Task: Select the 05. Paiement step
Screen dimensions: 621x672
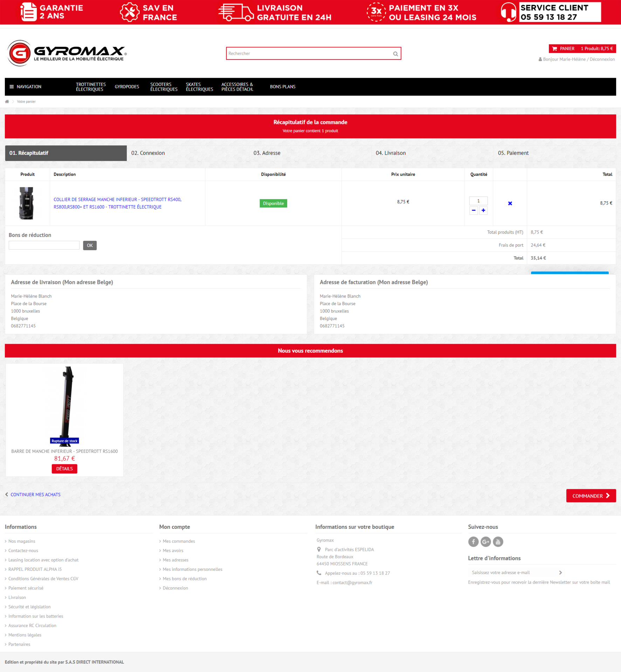Action: [554, 153]
